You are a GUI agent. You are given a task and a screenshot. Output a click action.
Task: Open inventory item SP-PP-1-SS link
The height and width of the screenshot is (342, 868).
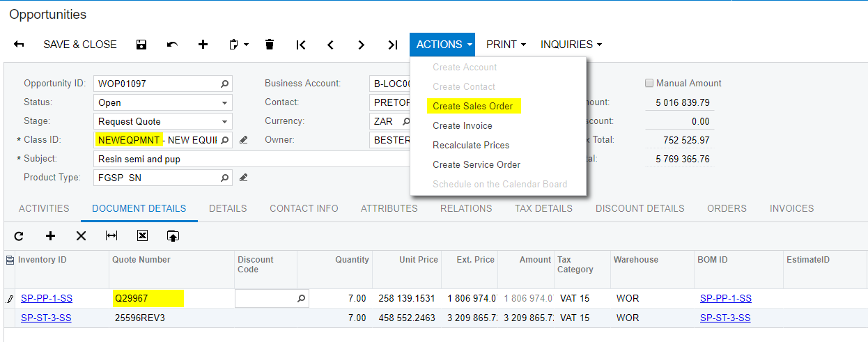coord(47,299)
